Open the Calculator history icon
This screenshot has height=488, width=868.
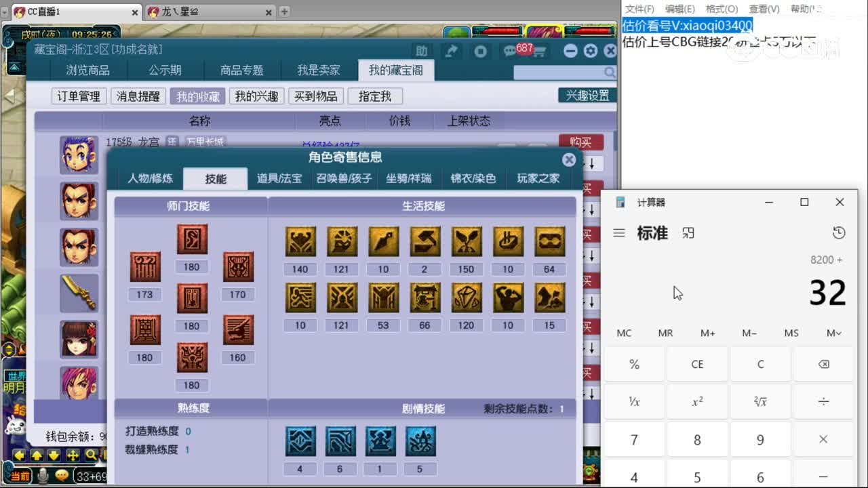click(x=839, y=232)
